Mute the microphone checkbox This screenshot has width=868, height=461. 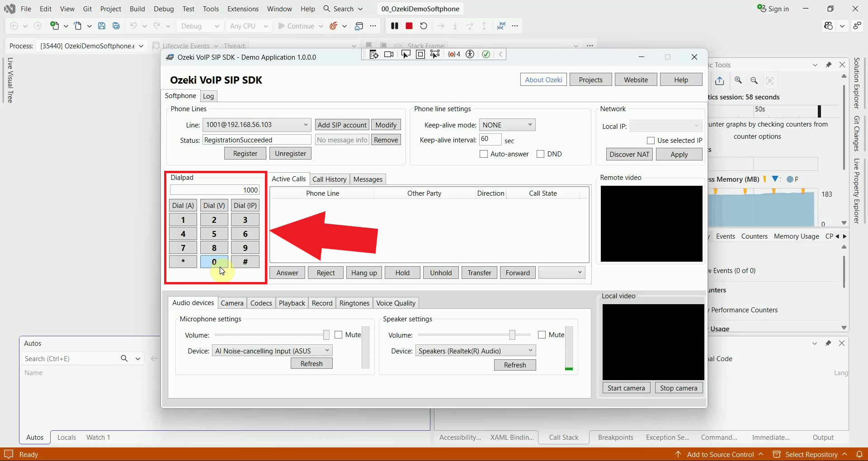click(x=338, y=335)
